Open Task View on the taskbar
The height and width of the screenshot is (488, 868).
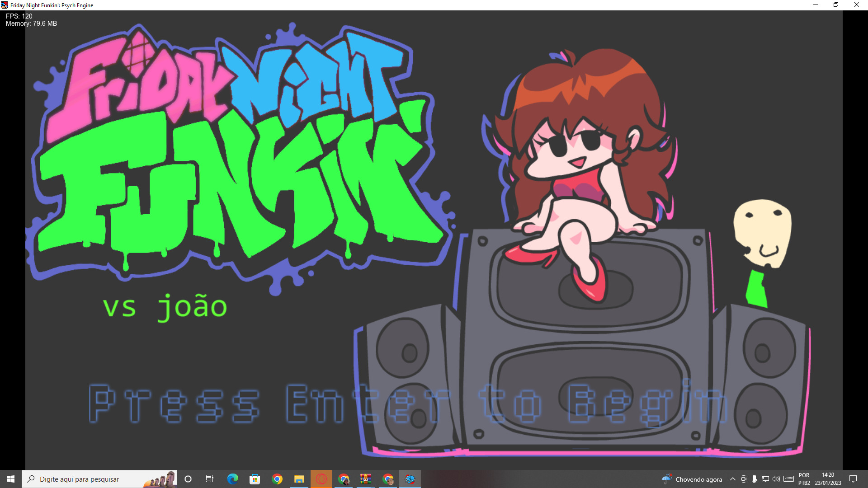(x=210, y=479)
